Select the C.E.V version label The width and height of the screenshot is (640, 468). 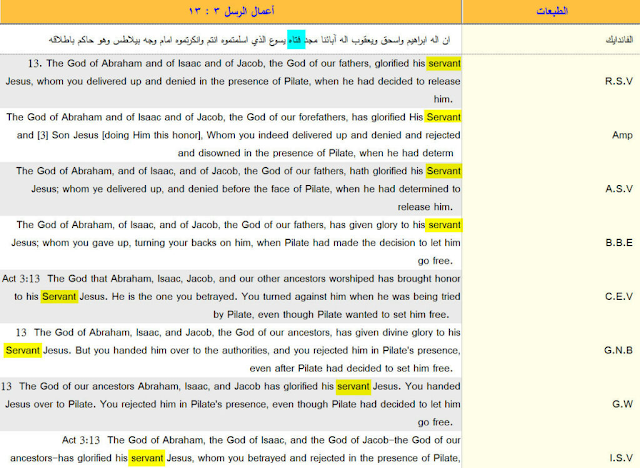pos(619,297)
